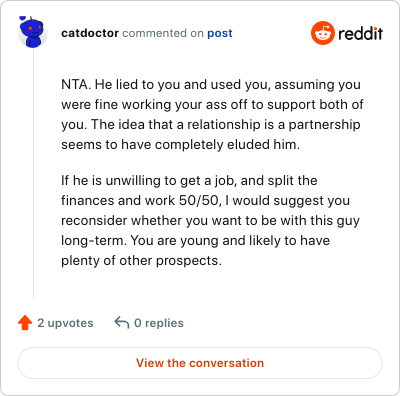Click the blue Snoo avatar of catdoctor

pyautogui.click(x=32, y=32)
